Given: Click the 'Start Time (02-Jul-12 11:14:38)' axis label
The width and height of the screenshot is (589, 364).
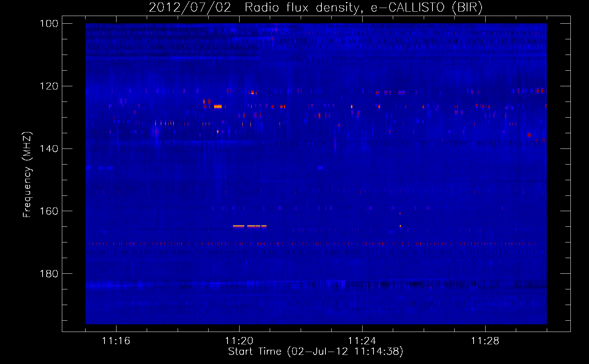Looking at the screenshot, I should pyautogui.click(x=316, y=352).
